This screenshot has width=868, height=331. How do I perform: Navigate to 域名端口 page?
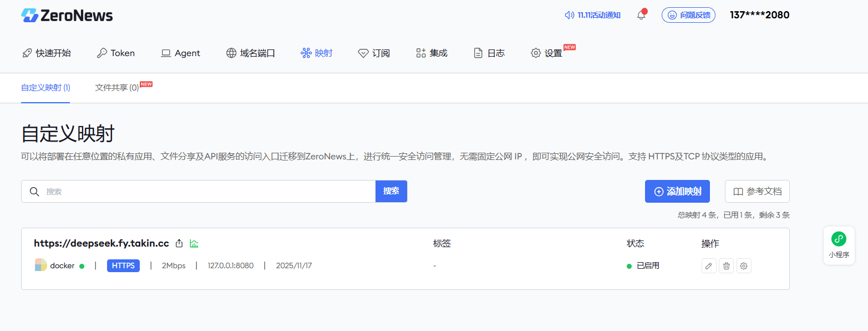251,53
